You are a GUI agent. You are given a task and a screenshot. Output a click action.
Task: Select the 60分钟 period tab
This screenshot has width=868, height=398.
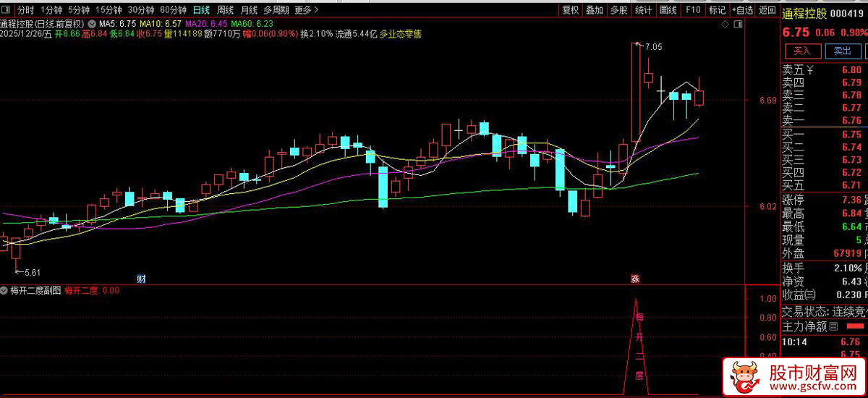(x=174, y=10)
